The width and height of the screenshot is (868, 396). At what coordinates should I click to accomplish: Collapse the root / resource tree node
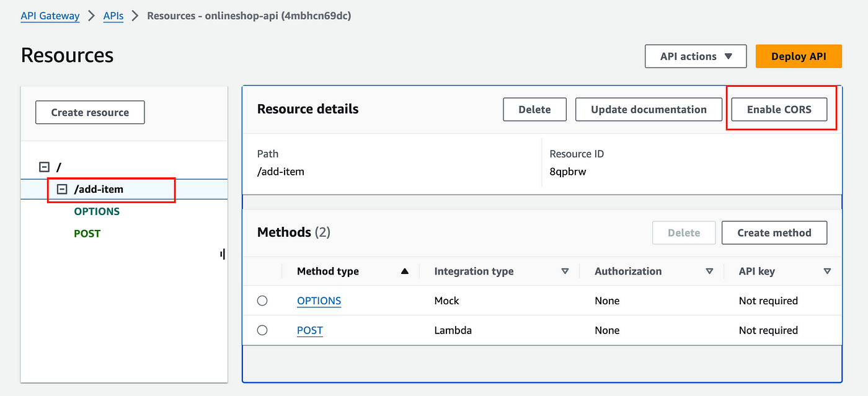[44, 167]
